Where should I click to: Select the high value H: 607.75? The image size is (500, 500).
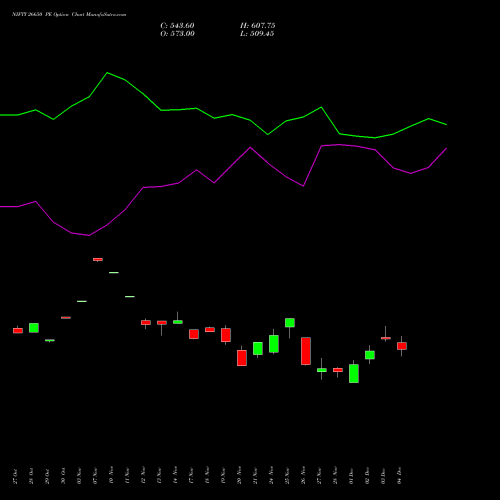[258, 26]
